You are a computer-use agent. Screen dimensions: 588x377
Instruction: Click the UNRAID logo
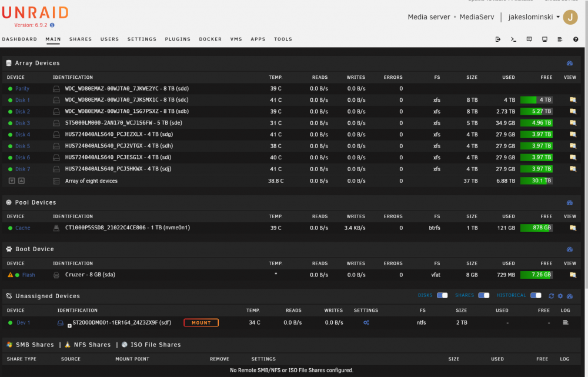click(x=35, y=13)
